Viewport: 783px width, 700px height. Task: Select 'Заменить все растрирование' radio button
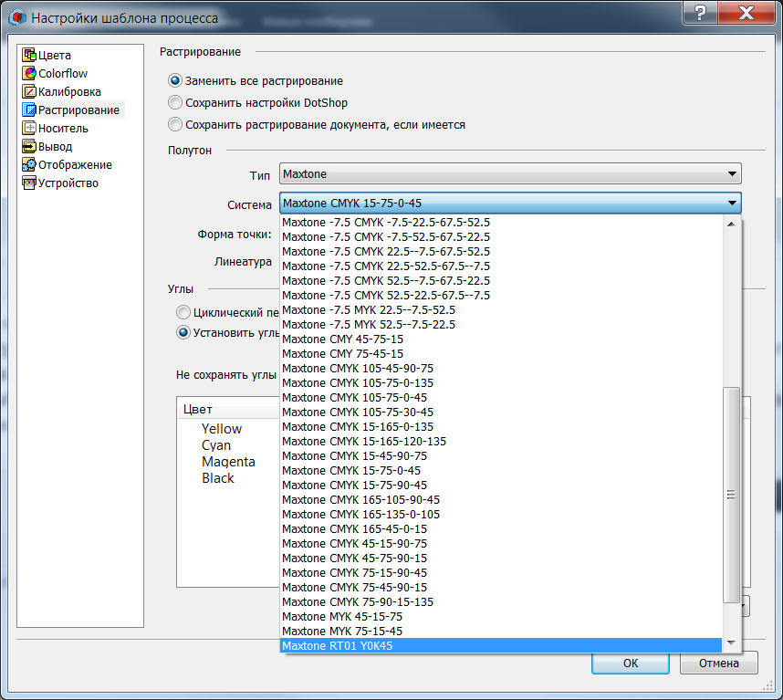[175, 80]
